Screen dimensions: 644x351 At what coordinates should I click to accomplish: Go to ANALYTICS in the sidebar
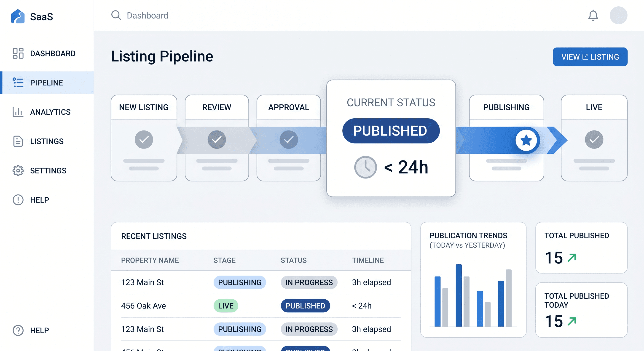pyautogui.click(x=47, y=112)
